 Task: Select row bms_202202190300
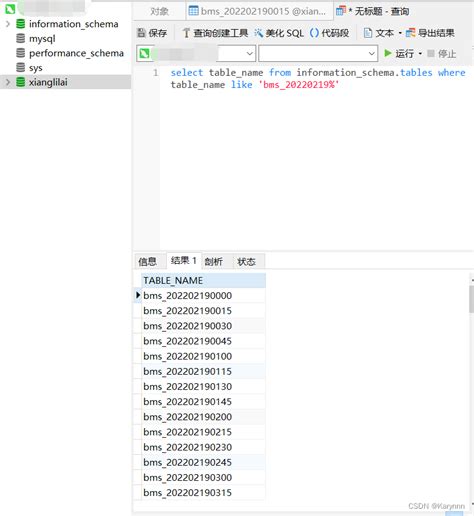[x=204, y=477]
